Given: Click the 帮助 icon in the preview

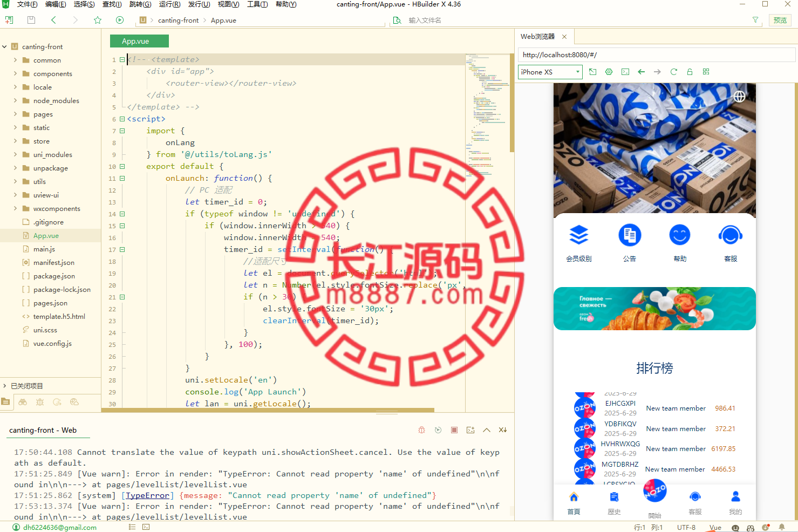Looking at the screenshot, I should [x=680, y=235].
